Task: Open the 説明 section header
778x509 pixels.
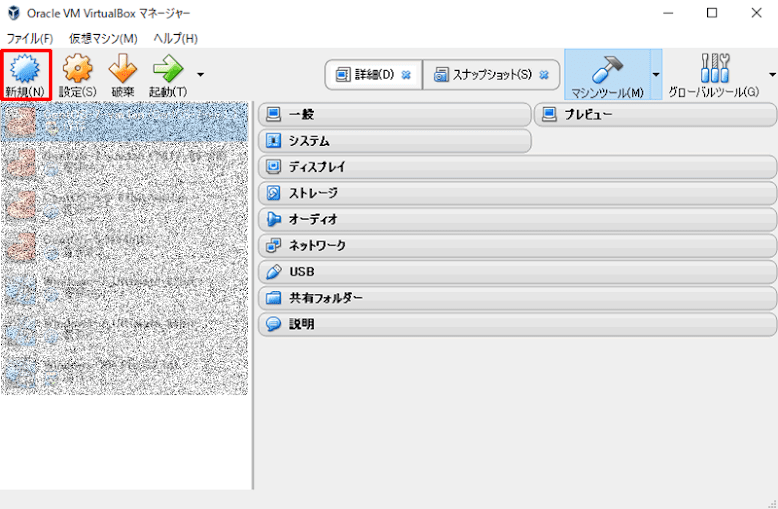Action: pos(518,324)
